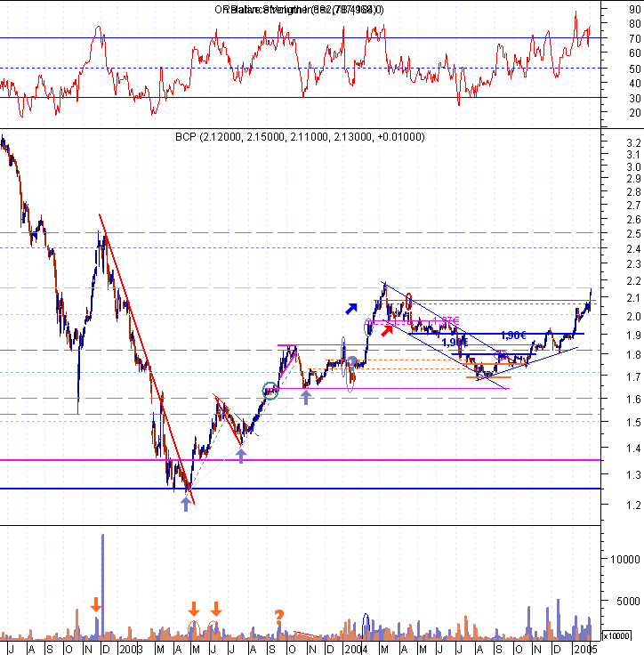Select the blue ellipse in the volume panel
Image resolution: width=644 pixels, height=655 pixels.
click(x=366, y=621)
